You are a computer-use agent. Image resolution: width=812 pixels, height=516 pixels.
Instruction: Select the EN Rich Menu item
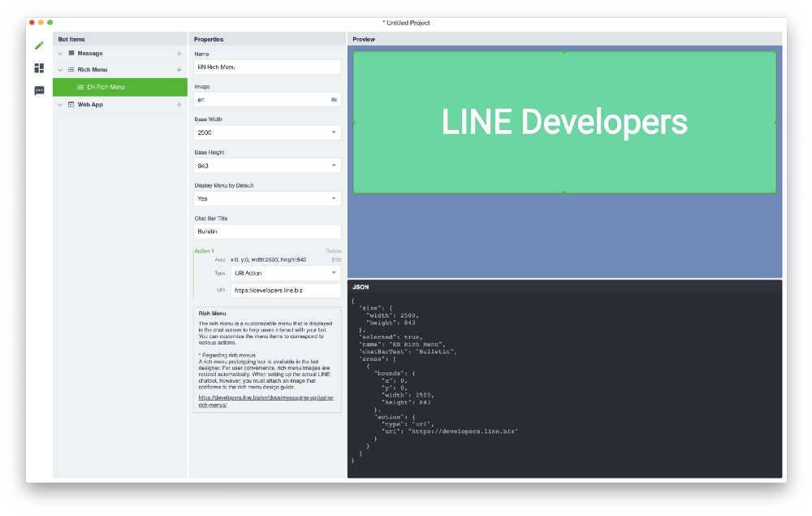[120, 87]
